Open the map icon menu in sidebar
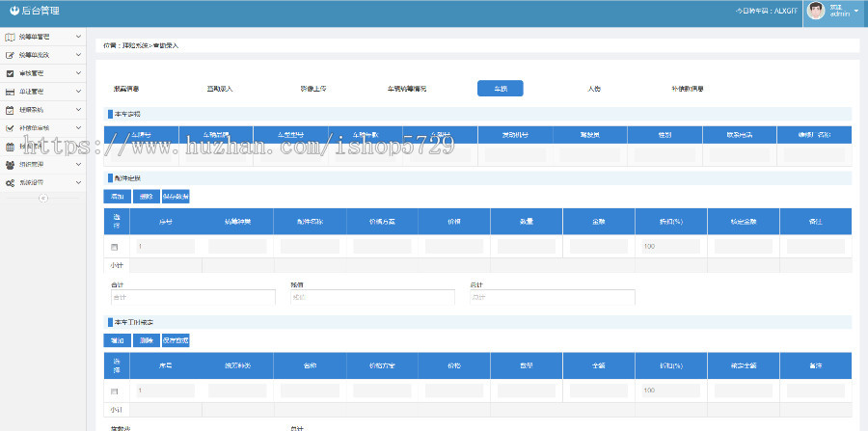Image resolution: width=868 pixels, height=431 pixels. pos(10,37)
